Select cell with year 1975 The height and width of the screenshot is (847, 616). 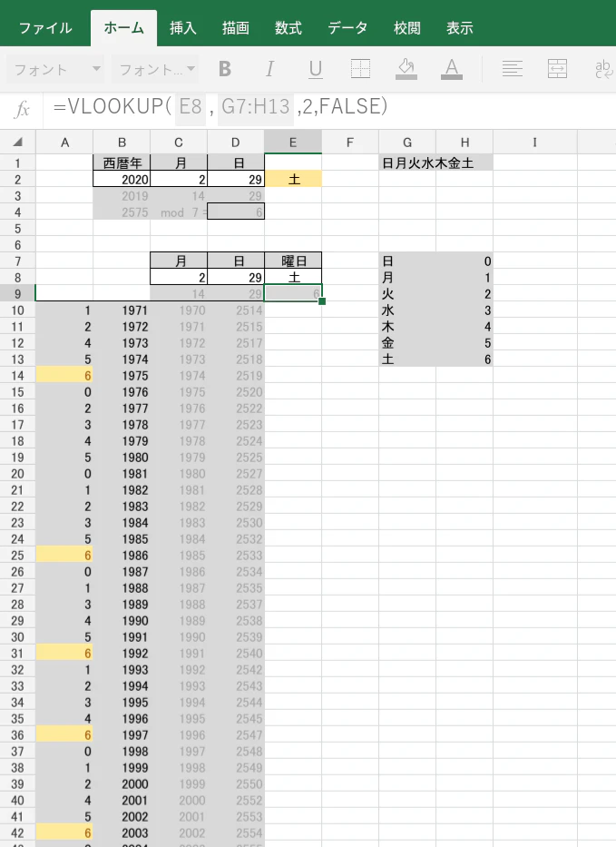[x=122, y=376]
